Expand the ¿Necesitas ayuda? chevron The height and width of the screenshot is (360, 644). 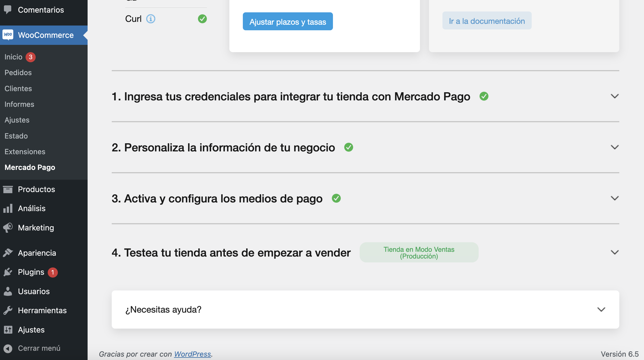[601, 310]
